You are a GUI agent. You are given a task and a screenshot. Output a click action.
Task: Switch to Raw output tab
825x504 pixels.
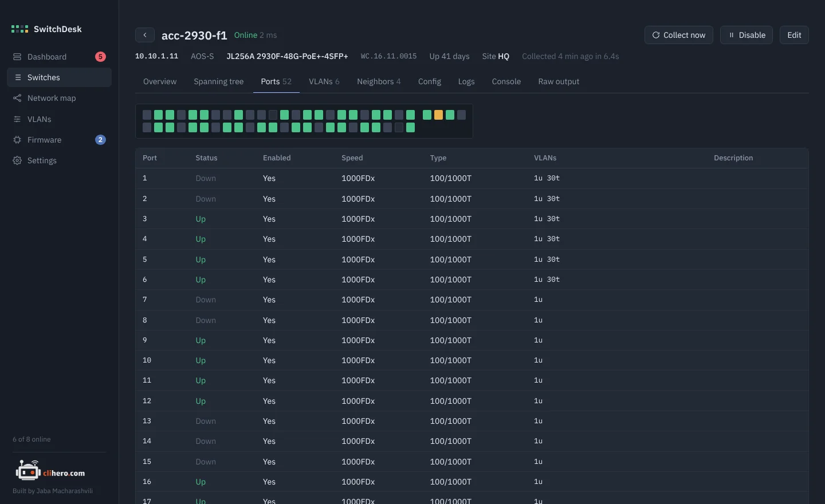[x=559, y=81]
